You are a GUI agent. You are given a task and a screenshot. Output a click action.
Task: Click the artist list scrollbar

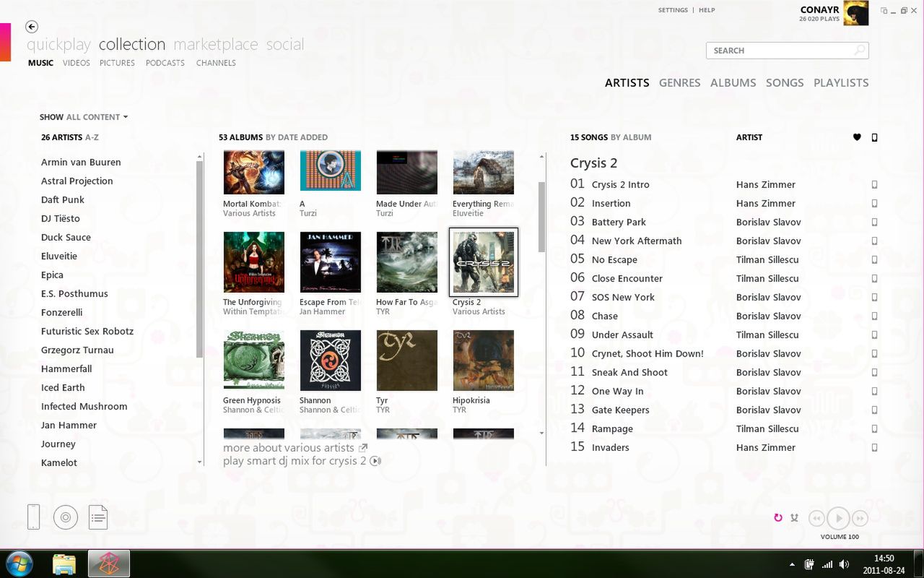pyautogui.click(x=200, y=259)
